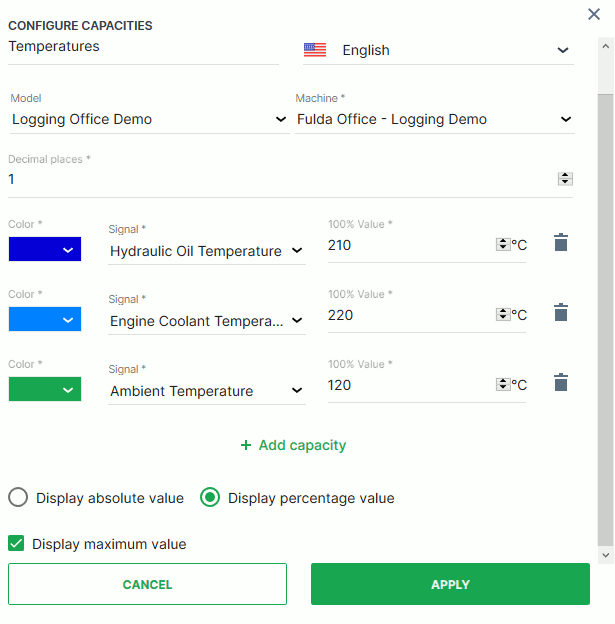Open the Ambient Temperature signal dropdown

[207, 391]
